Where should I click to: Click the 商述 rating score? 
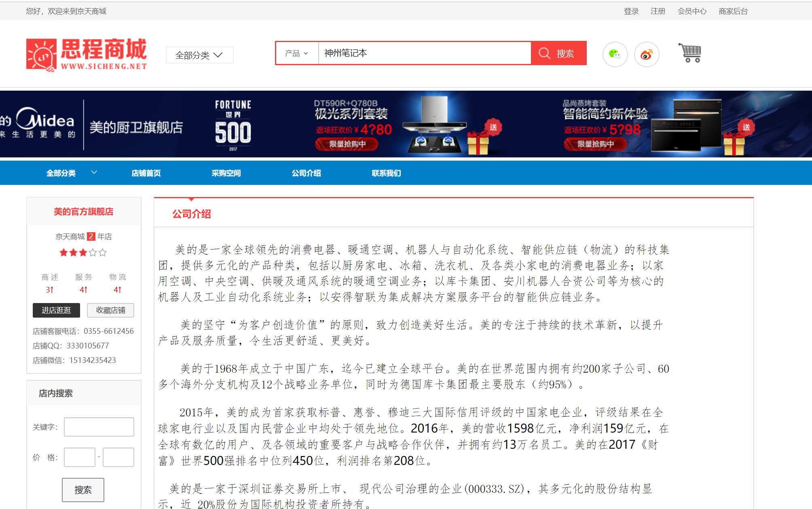[50, 290]
